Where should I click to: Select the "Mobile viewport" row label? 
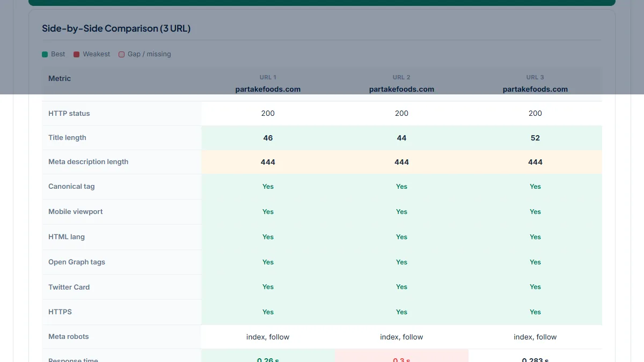76,211
